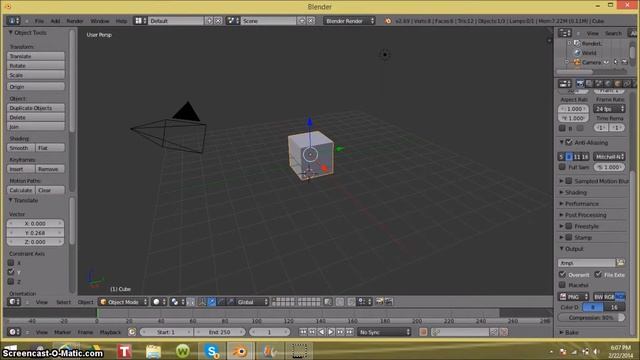This screenshot has width=640, height=360.
Task: Open the File menu
Action: click(40, 21)
